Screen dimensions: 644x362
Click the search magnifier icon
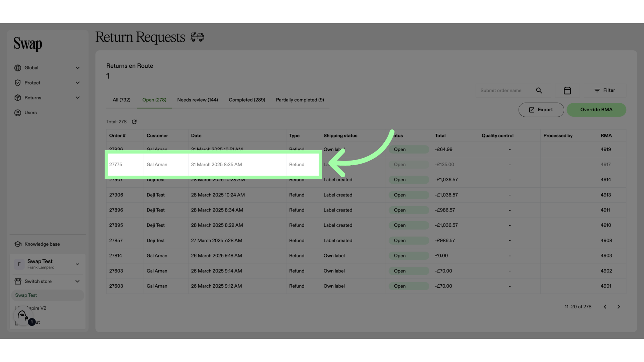[539, 90]
